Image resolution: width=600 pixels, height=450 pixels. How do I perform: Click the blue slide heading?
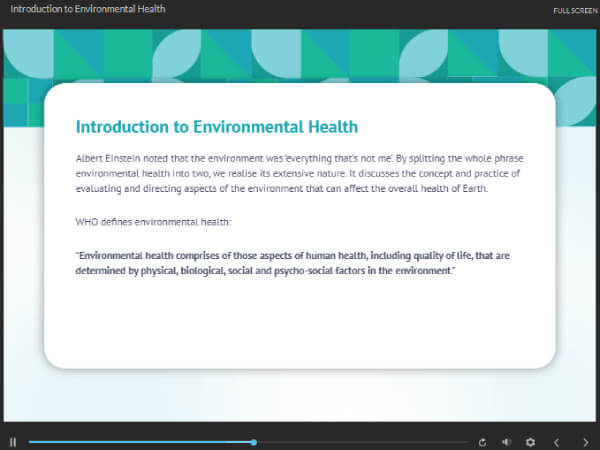(217, 127)
